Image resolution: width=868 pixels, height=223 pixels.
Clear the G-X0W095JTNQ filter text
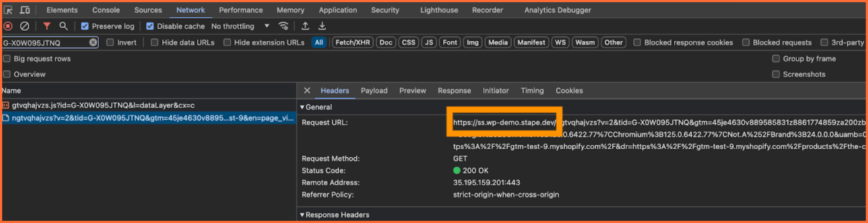pos(93,42)
